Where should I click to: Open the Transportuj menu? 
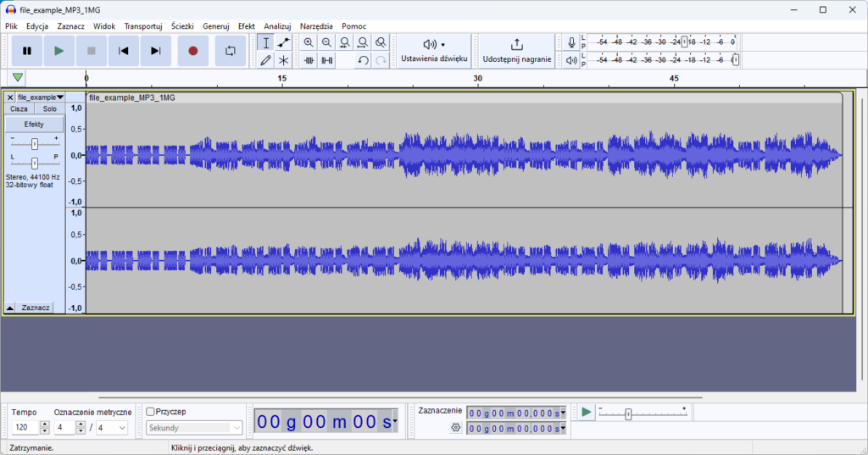coord(142,26)
